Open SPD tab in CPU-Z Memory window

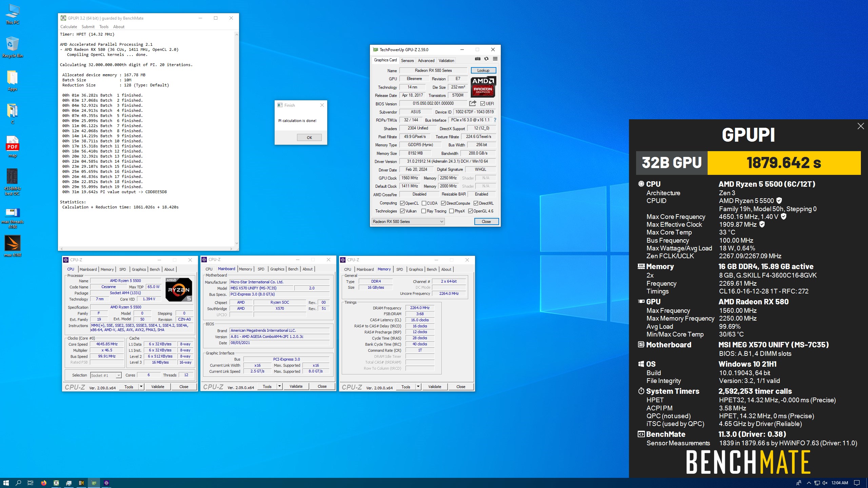pyautogui.click(x=400, y=269)
